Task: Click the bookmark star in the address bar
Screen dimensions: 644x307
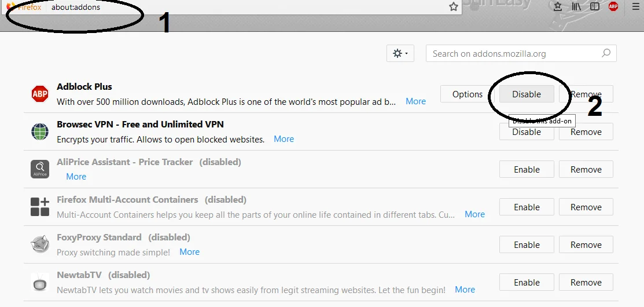Action: [454, 6]
